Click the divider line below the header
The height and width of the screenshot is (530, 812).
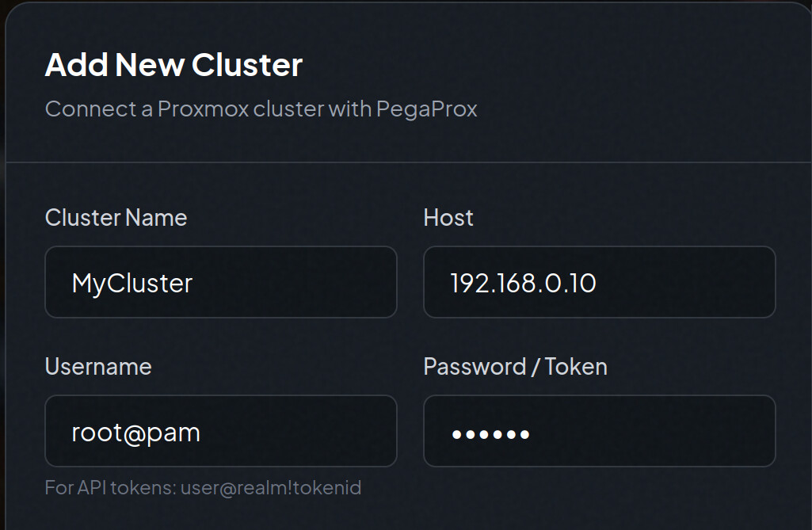click(x=406, y=162)
